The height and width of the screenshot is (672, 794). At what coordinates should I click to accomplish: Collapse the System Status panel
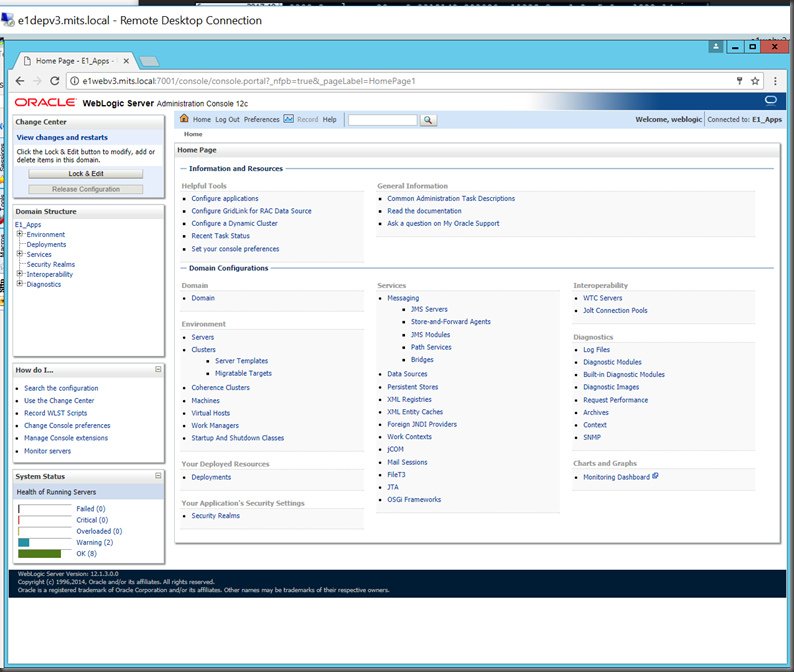pyautogui.click(x=158, y=476)
